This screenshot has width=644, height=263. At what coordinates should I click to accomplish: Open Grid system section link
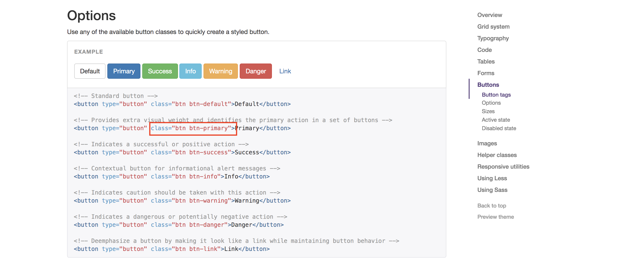click(493, 27)
